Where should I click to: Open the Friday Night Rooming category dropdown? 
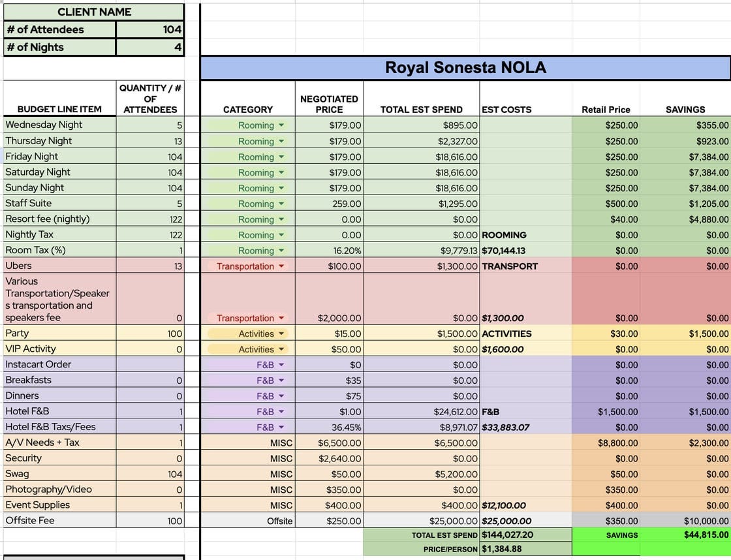[x=281, y=157]
